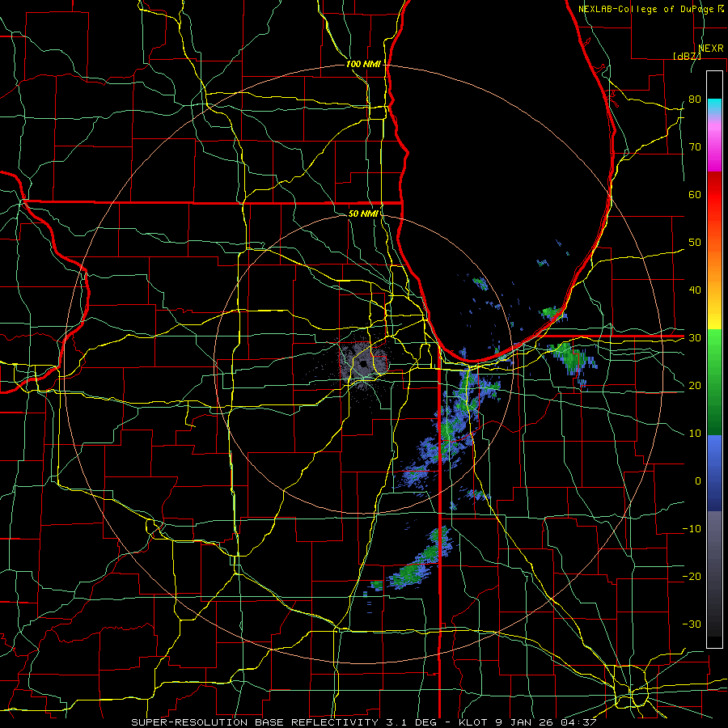Click the 70 value on dBZ scale

click(x=695, y=147)
